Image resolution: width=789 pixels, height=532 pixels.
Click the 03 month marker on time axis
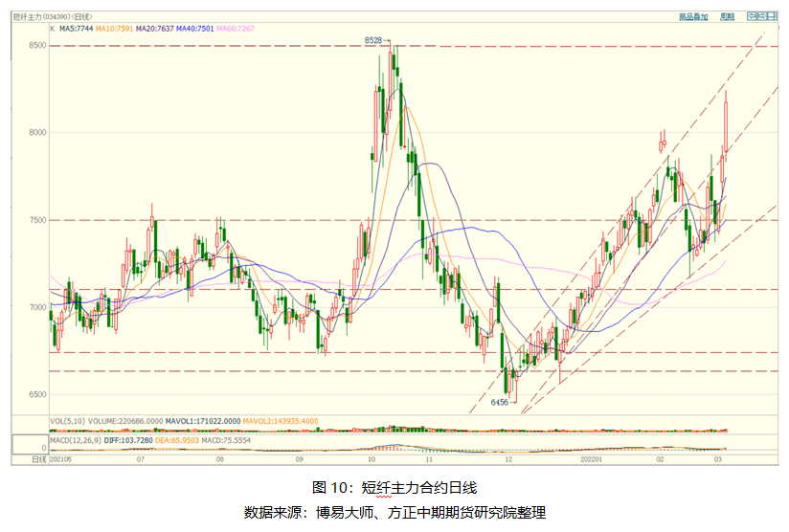tap(718, 459)
